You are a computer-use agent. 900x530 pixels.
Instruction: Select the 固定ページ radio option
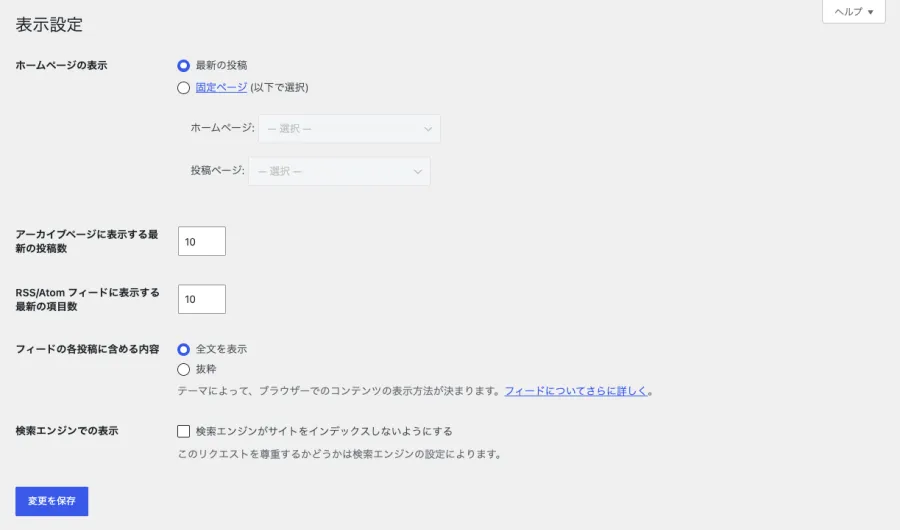coord(183,88)
